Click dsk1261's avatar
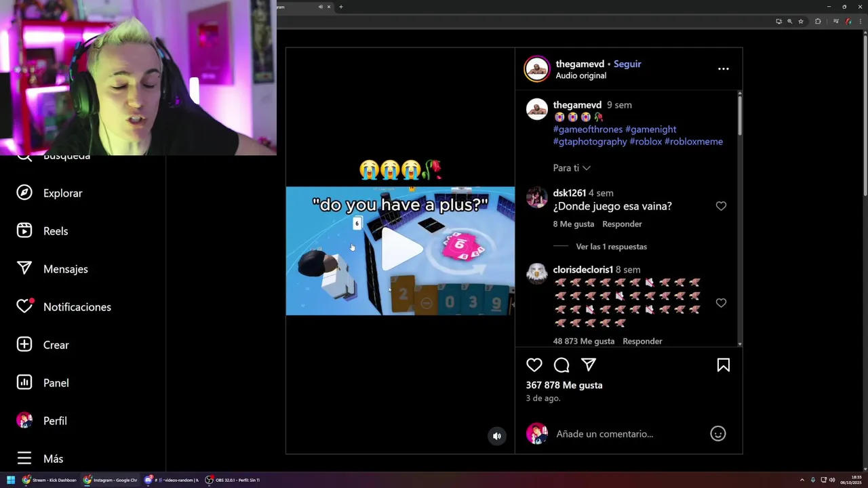The width and height of the screenshot is (868, 488). click(x=537, y=197)
